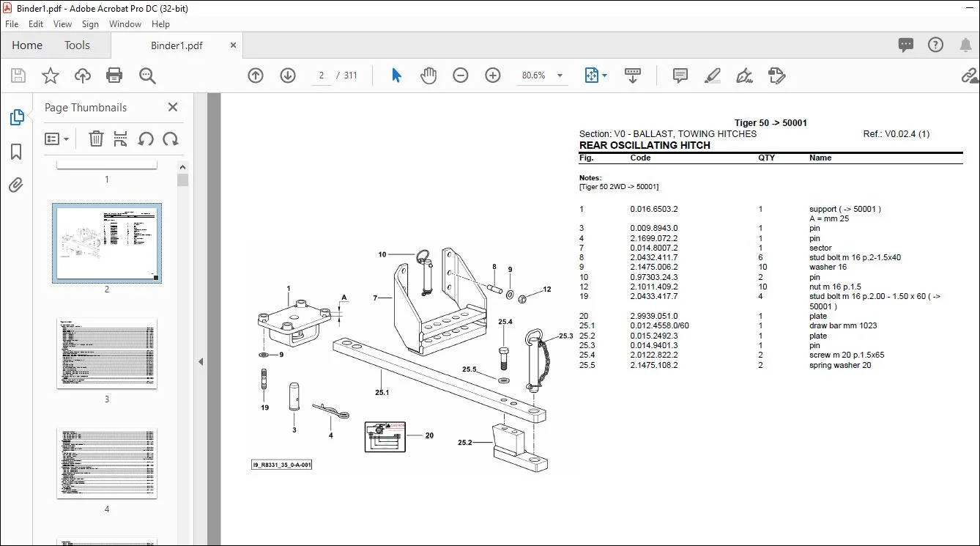Viewport: 980px width, 546px height.
Task: Open the fit page options tool
Action: tap(595, 75)
